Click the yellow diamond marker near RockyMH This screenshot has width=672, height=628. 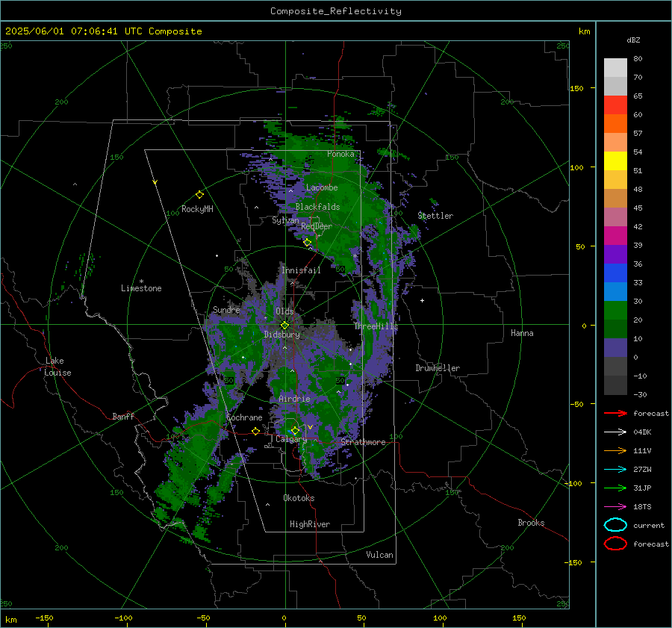(x=199, y=195)
